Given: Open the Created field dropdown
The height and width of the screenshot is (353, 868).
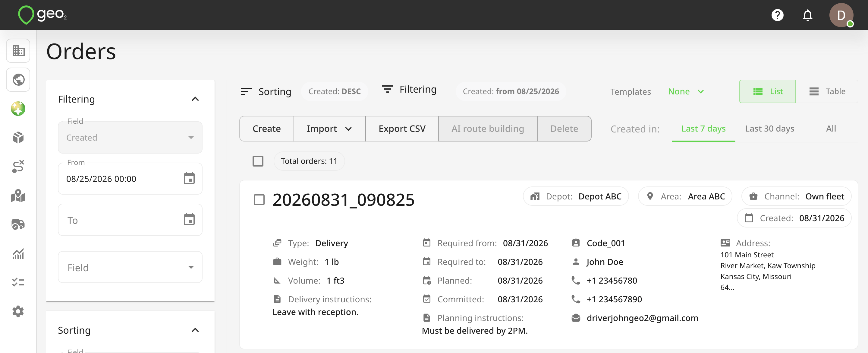Looking at the screenshot, I should (130, 137).
